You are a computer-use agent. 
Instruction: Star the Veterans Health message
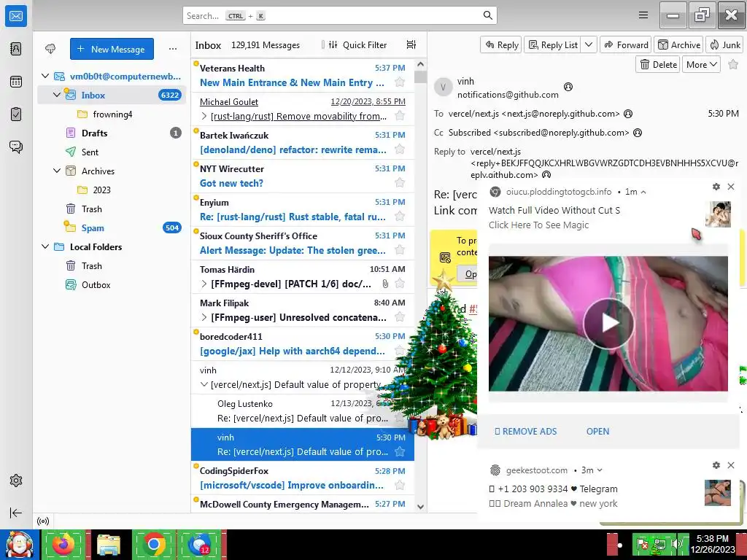400,82
